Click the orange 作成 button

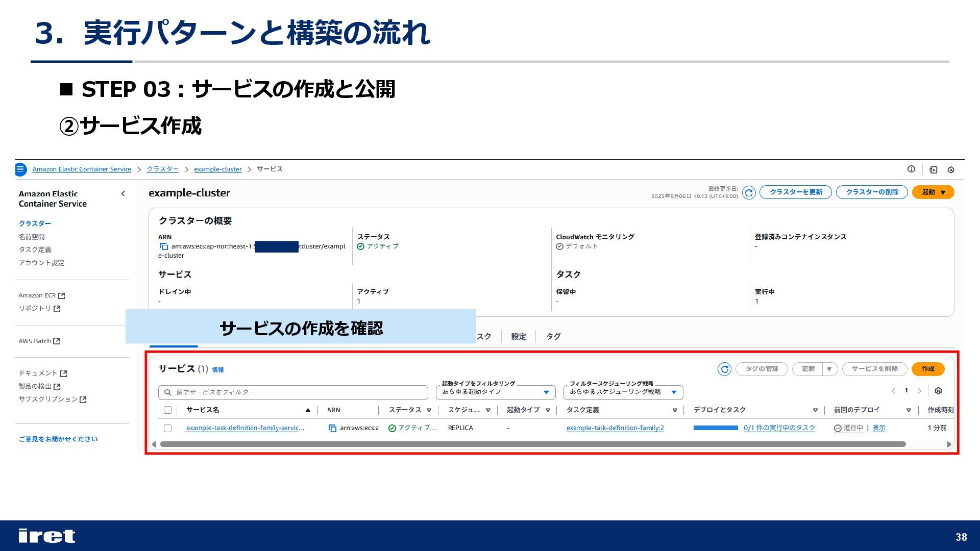click(928, 369)
